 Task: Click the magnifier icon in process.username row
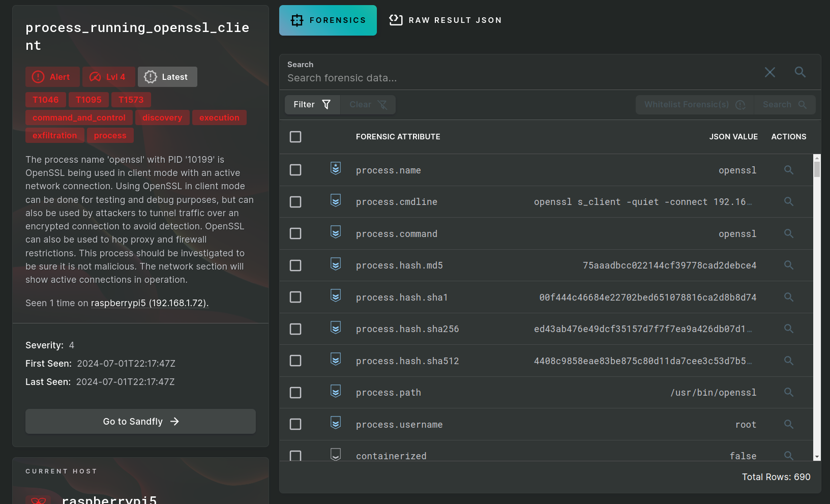(789, 424)
